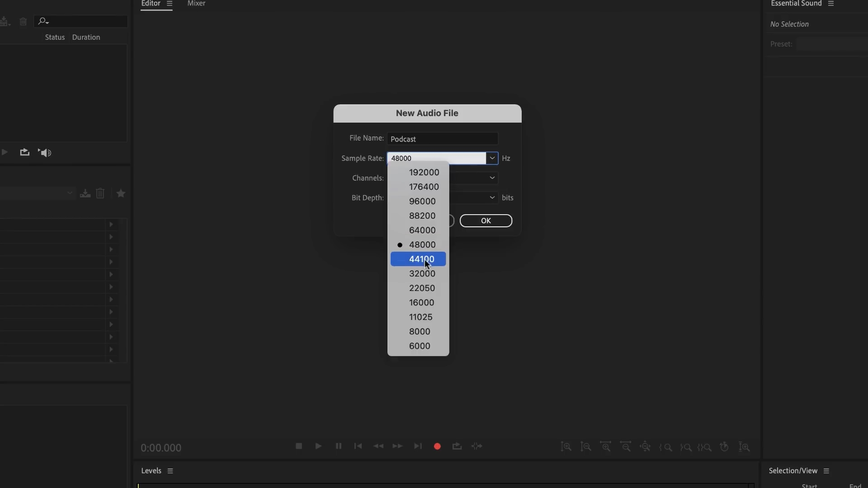The height and width of the screenshot is (488, 868).
Task: Click the File Name input field
Action: [x=442, y=139]
